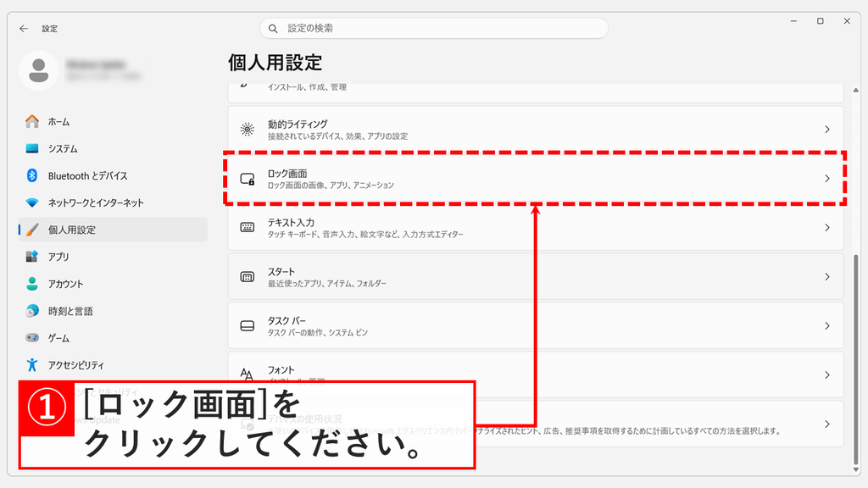
Task: Open the user profile avatar
Action: point(39,70)
